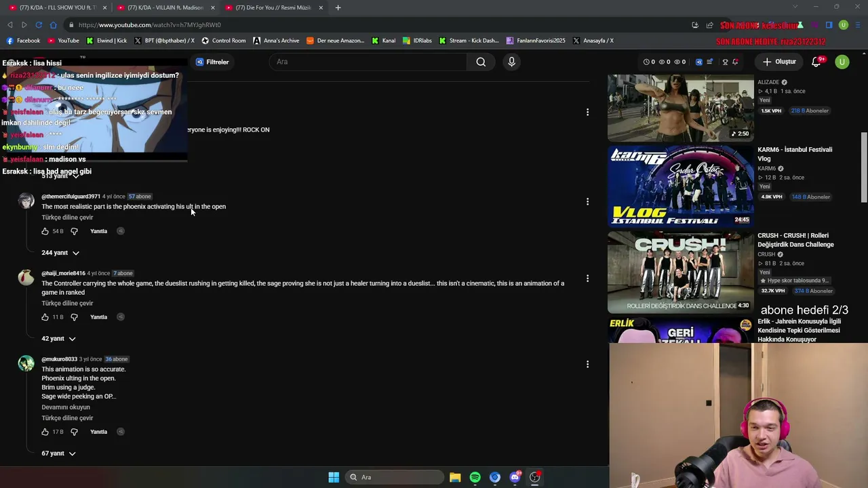Screen dimensions: 868x488
Task: Reply to @haiji_morie8416 with Yanıtla
Action: click(x=99, y=317)
